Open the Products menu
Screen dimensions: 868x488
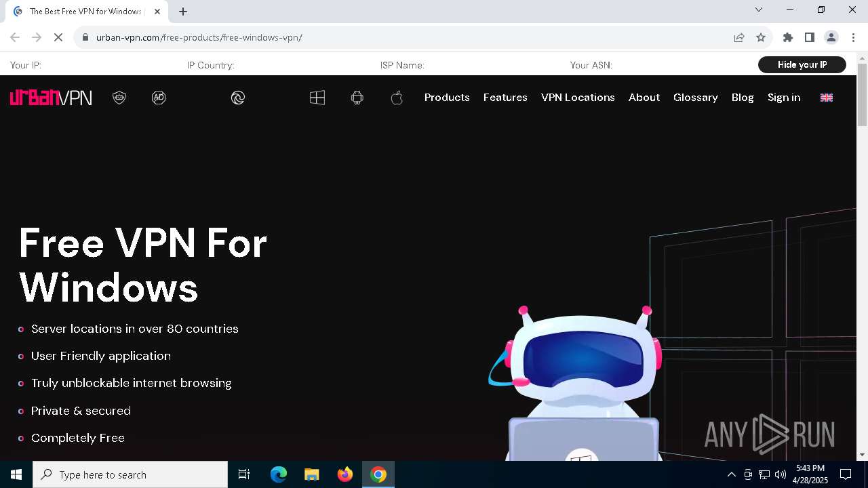tap(447, 98)
